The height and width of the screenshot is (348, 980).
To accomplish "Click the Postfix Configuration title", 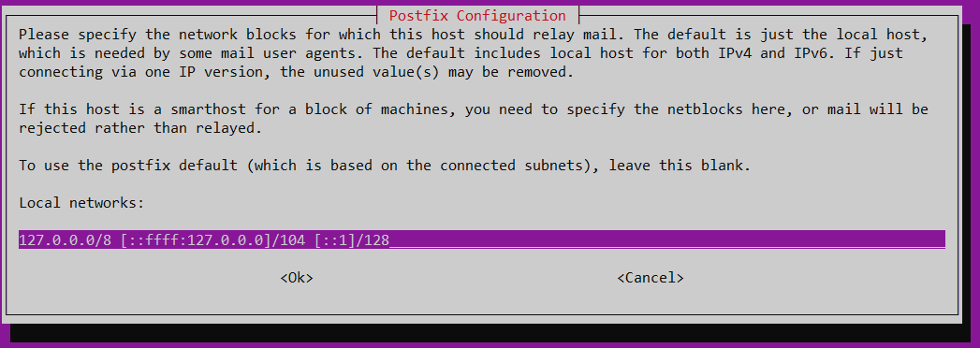I will click(x=477, y=16).
